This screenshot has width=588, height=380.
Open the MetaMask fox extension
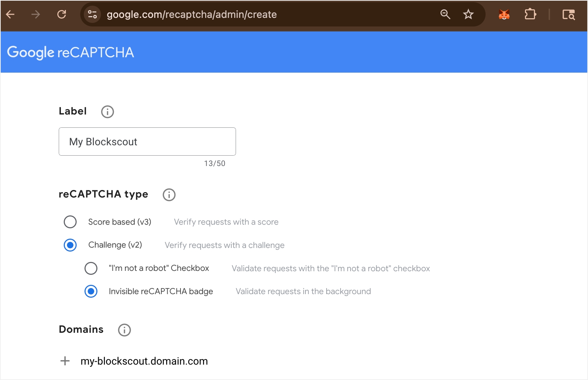504,14
